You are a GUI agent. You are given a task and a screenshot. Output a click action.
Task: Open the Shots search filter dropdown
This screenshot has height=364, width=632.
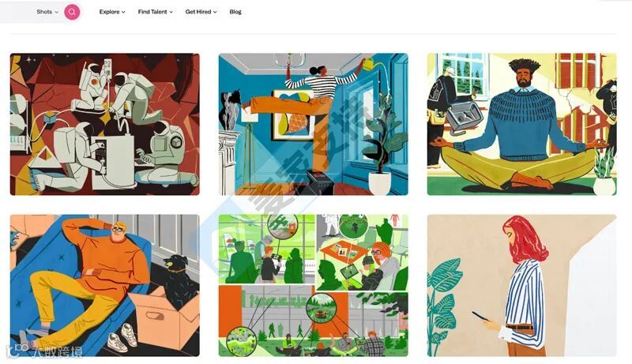(47, 12)
